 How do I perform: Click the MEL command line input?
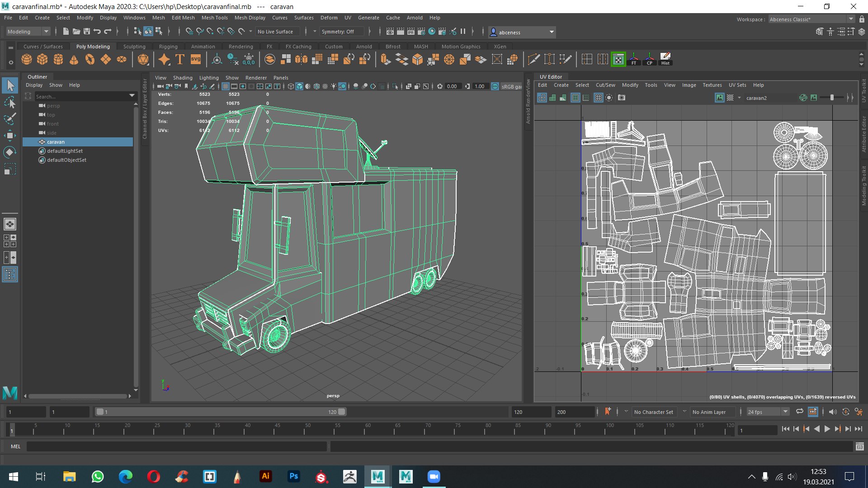pyautogui.click(x=176, y=446)
